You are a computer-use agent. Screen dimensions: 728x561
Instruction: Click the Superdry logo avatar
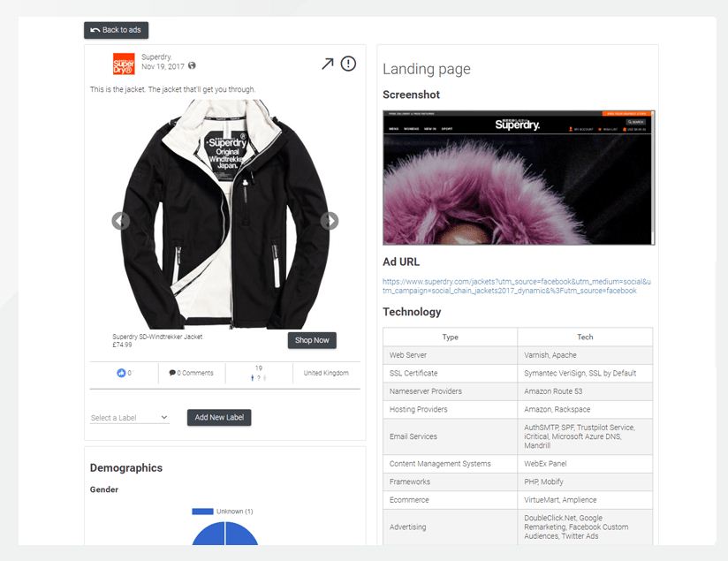(124, 64)
